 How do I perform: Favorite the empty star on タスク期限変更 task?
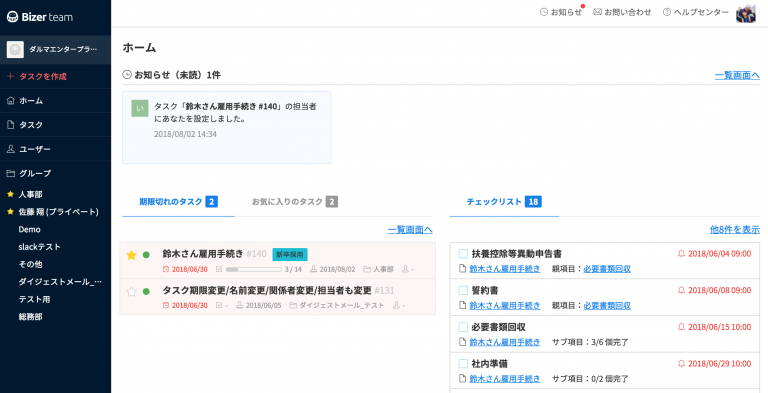point(131,292)
